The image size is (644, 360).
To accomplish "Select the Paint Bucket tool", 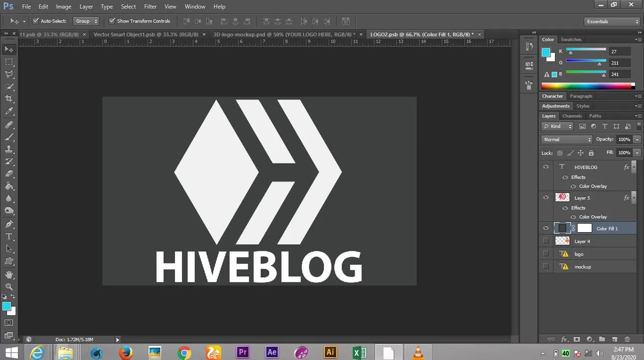I will click(9, 187).
